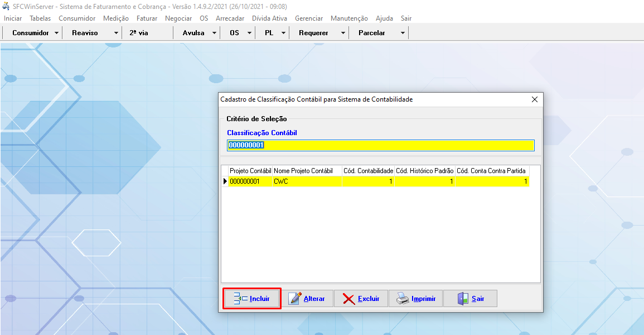Click the Cód. Contabilidade column header

[368, 170]
